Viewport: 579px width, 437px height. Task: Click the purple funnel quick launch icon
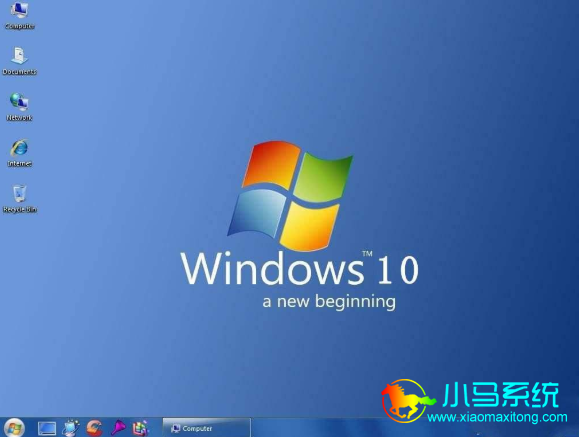coord(118,428)
